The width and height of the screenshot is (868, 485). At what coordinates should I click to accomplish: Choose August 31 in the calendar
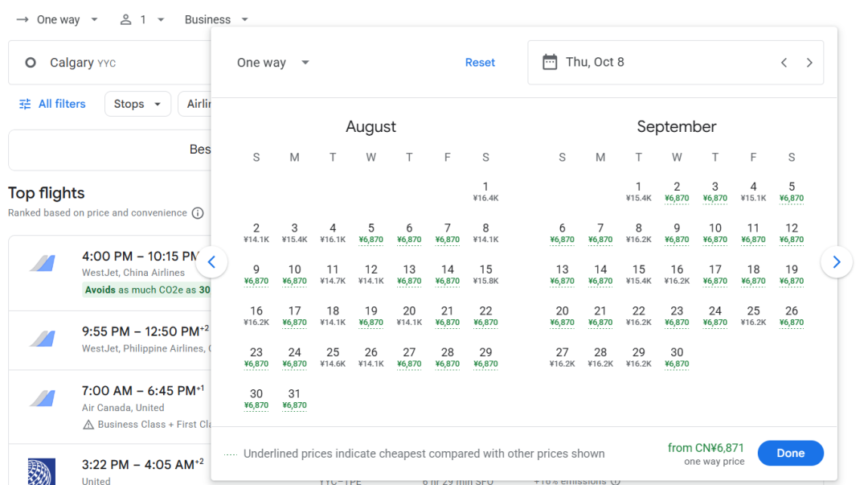pyautogui.click(x=294, y=399)
